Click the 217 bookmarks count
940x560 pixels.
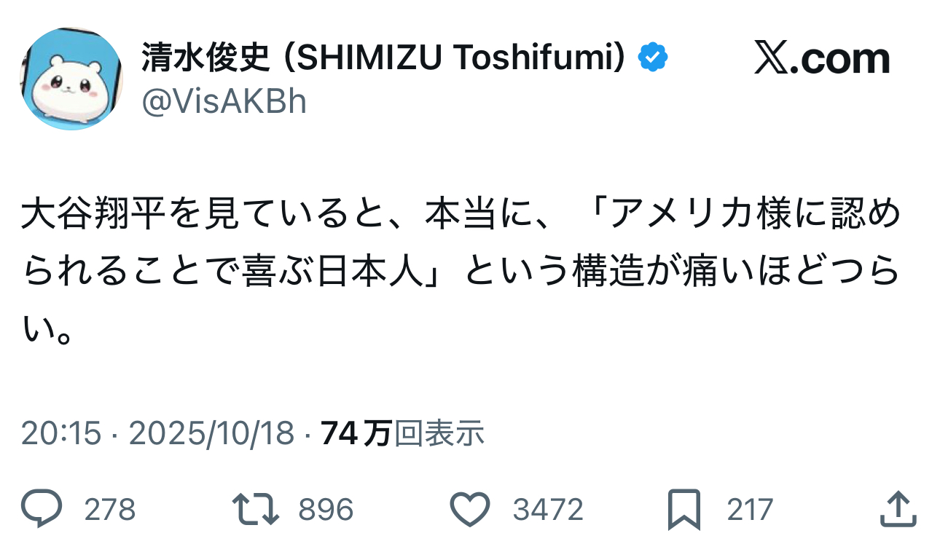click(x=750, y=510)
